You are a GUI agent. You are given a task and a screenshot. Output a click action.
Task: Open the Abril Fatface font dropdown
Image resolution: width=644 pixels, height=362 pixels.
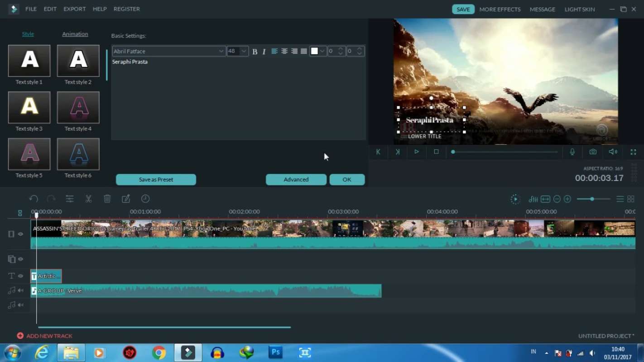[221, 51]
